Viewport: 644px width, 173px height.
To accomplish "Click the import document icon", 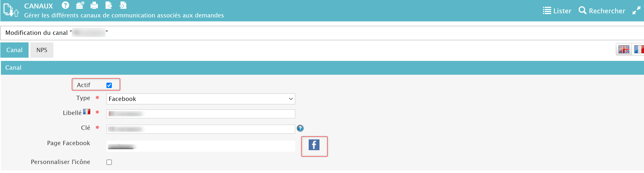I will (x=123, y=5).
